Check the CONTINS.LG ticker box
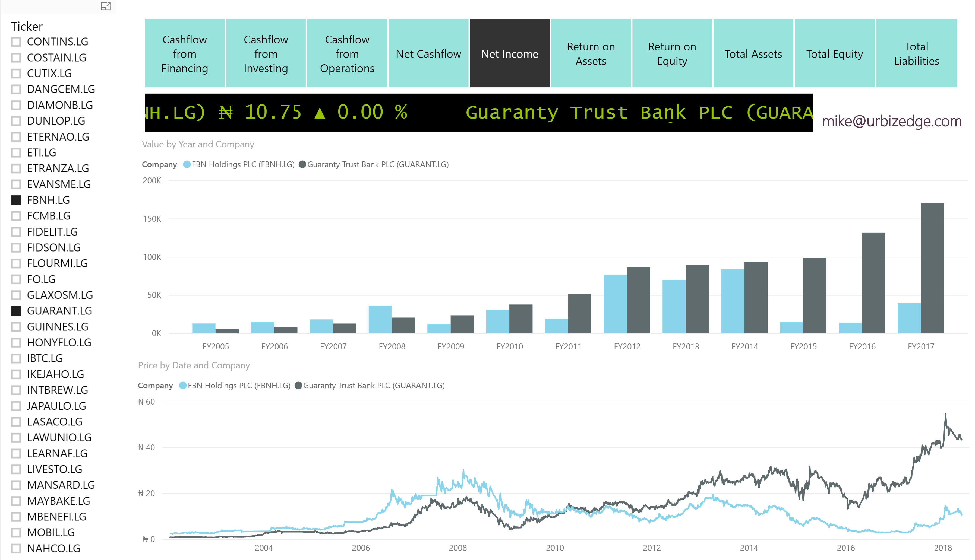The height and width of the screenshot is (560, 975). (x=16, y=42)
